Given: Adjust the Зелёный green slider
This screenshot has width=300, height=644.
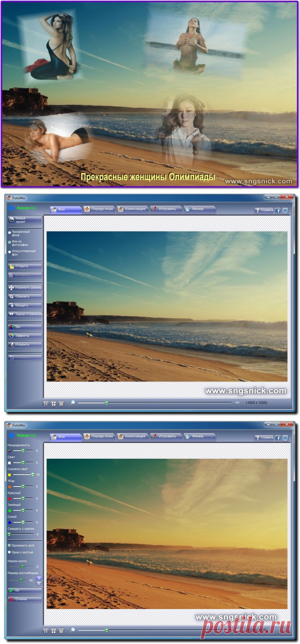Looking at the screenshot, I should tap(23, 510).
